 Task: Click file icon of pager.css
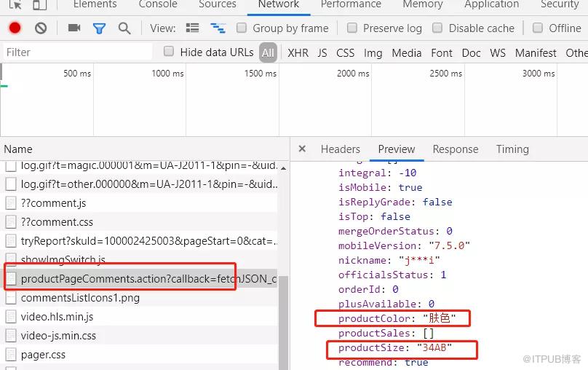11,355
